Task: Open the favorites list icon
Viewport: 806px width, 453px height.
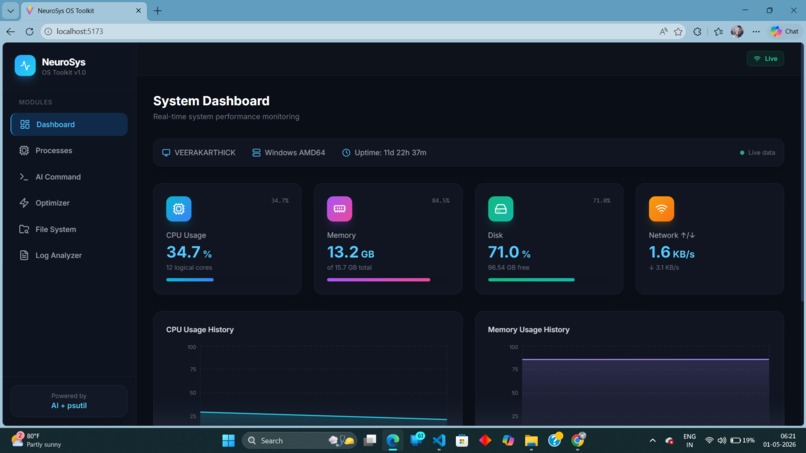Action: [718, 31]
